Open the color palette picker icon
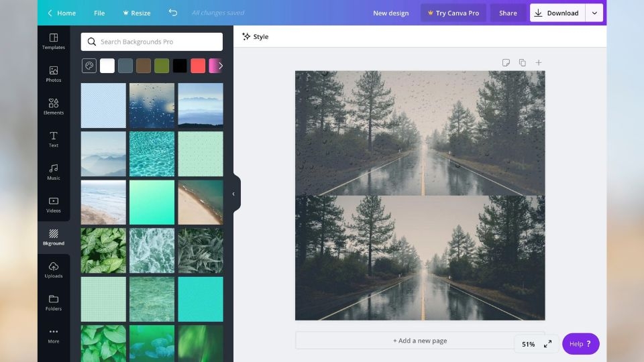This screenshot has width=644, height=362. tap(89, 66)
